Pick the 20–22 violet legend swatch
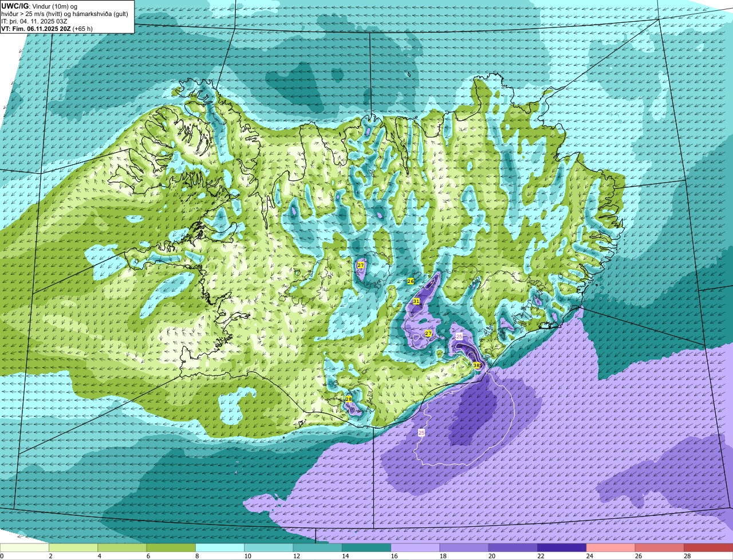The image size is (733, 560). point(513,548)
